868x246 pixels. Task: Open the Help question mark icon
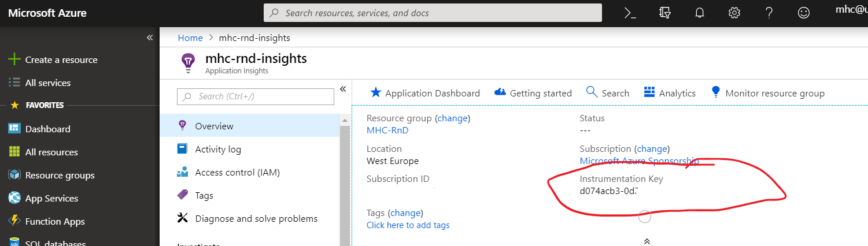pos(769,13)
